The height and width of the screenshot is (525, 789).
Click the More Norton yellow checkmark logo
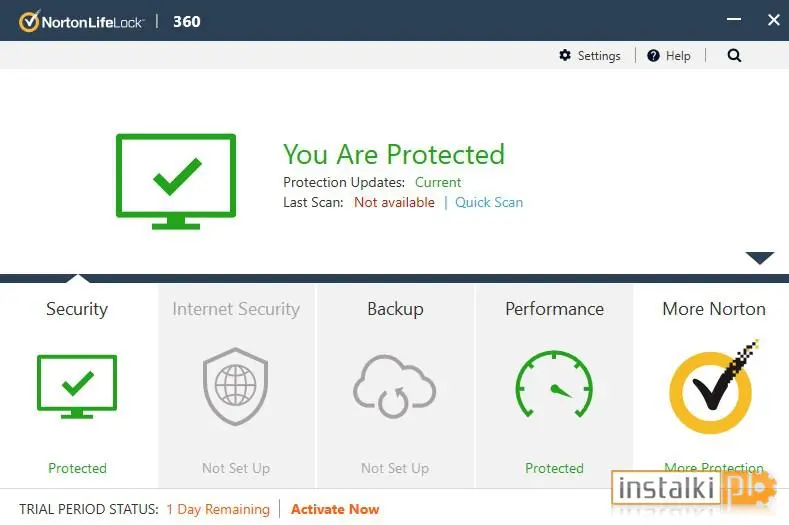pos(714,387)
